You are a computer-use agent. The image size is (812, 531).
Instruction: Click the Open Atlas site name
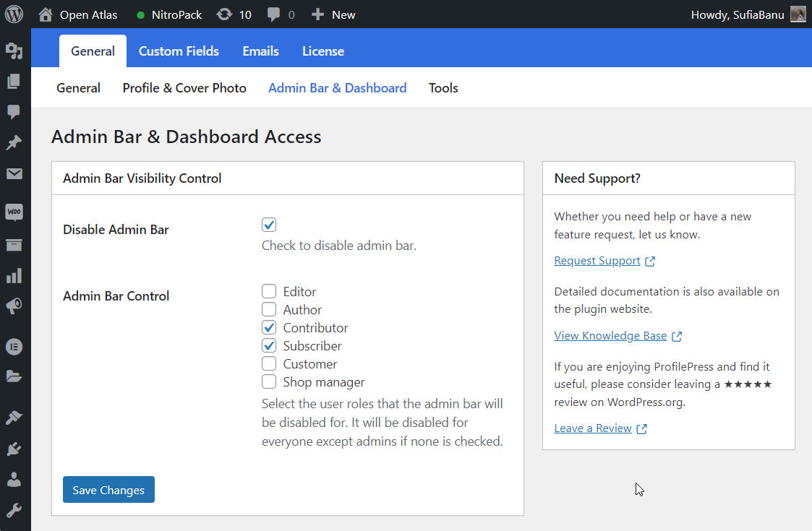88,15
